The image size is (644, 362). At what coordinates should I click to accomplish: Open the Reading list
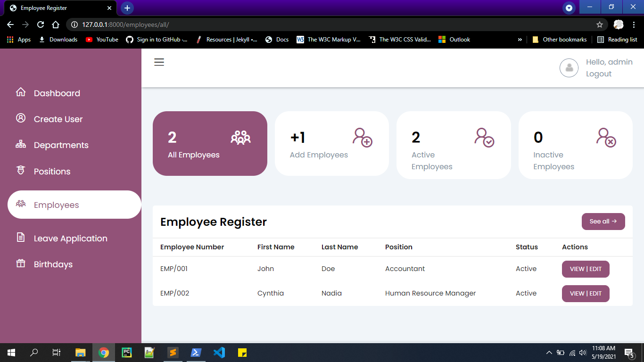(617, 40)
